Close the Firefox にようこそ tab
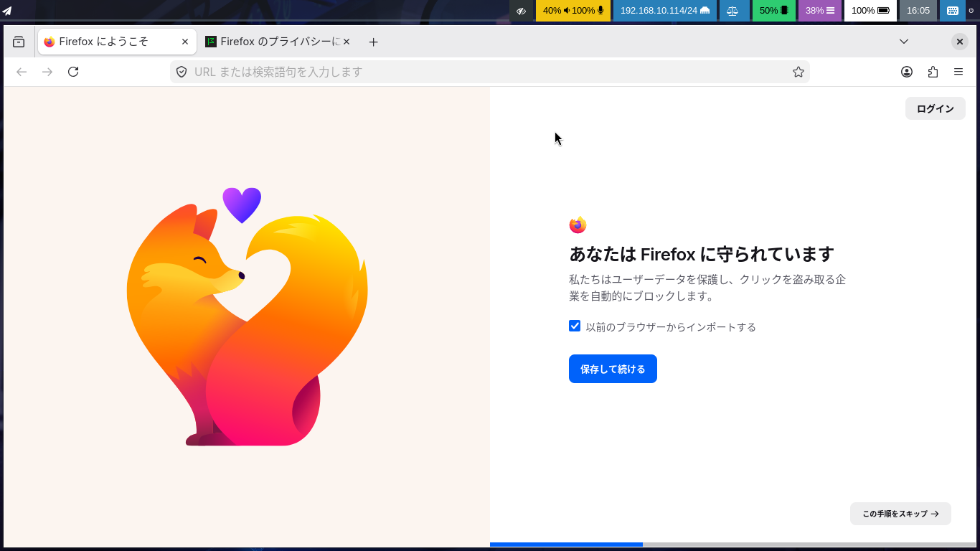 click(x=185, y=42)
